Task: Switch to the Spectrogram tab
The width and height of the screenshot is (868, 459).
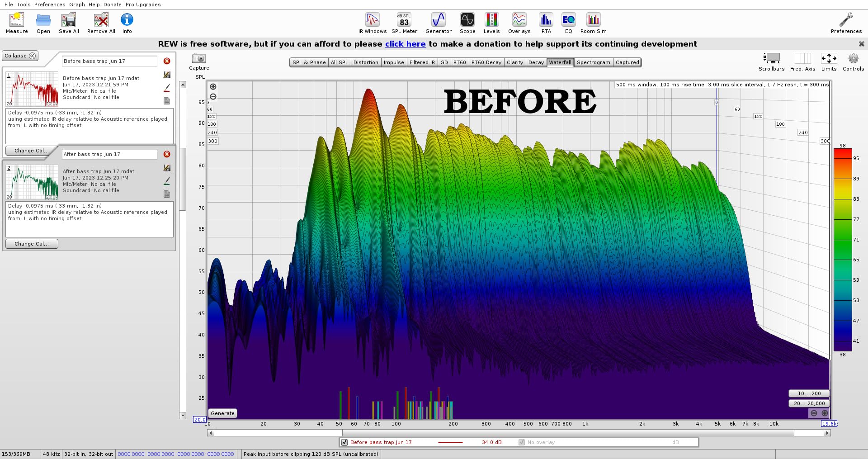Action: (x=593, y=62)
